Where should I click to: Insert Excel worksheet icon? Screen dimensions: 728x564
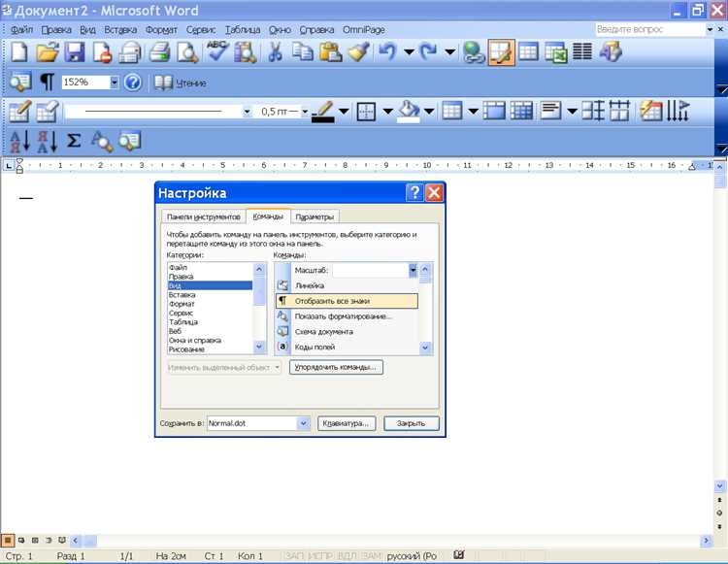tap(555, 52)
